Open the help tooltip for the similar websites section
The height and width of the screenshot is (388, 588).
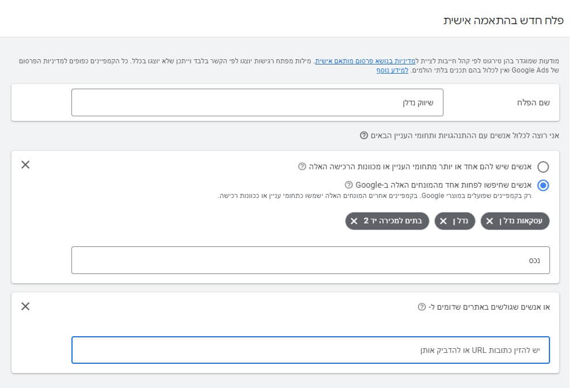point(421,307)
